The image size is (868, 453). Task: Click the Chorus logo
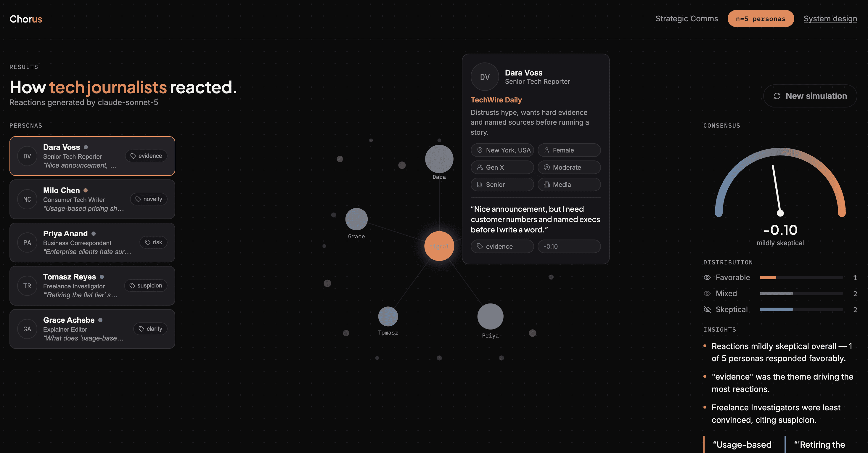click(x=26, y=19)
